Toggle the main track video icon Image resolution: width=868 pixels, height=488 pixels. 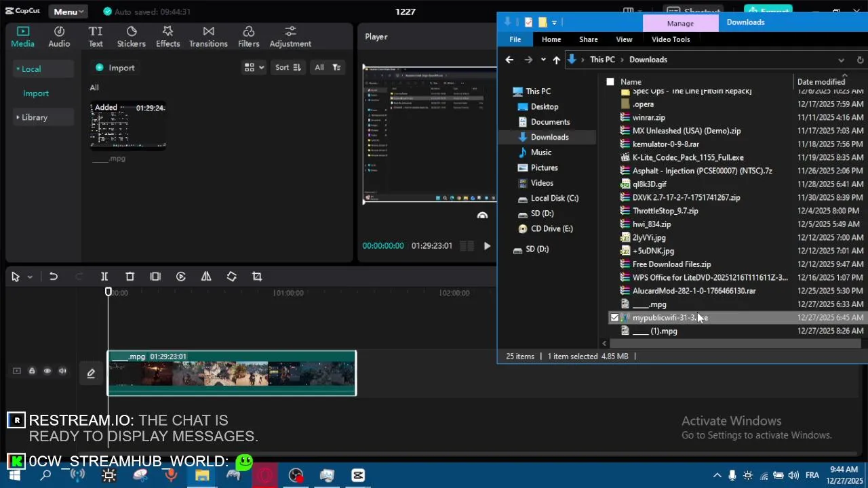[x=16, y=371]
